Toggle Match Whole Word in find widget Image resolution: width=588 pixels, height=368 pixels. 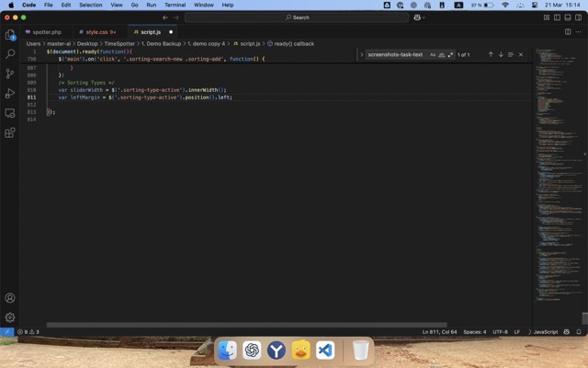(442, 54)
